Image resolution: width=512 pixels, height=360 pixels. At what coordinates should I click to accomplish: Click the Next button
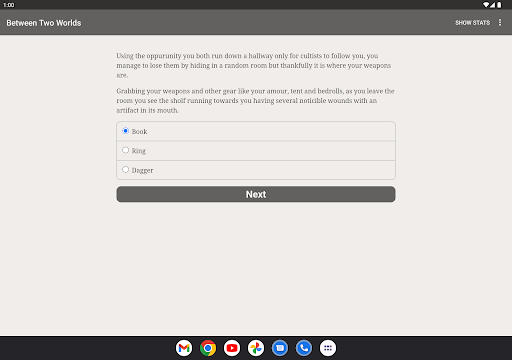point(256,194)
